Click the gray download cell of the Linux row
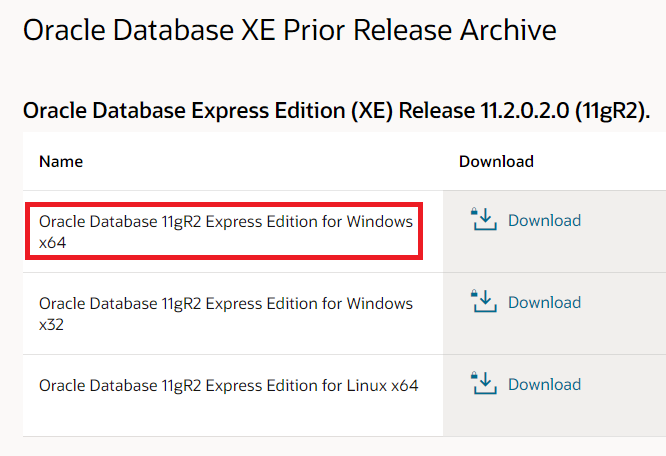 coord(554,395)
